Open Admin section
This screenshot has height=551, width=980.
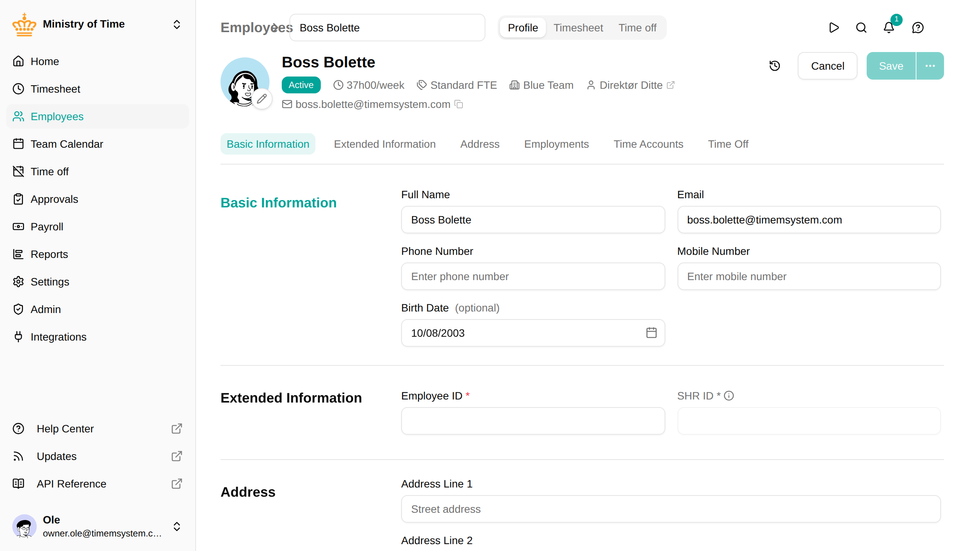98,309
